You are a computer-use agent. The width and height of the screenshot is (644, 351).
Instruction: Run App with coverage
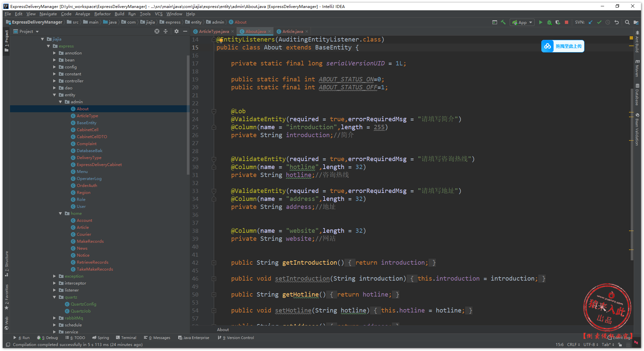click(558, 22)
